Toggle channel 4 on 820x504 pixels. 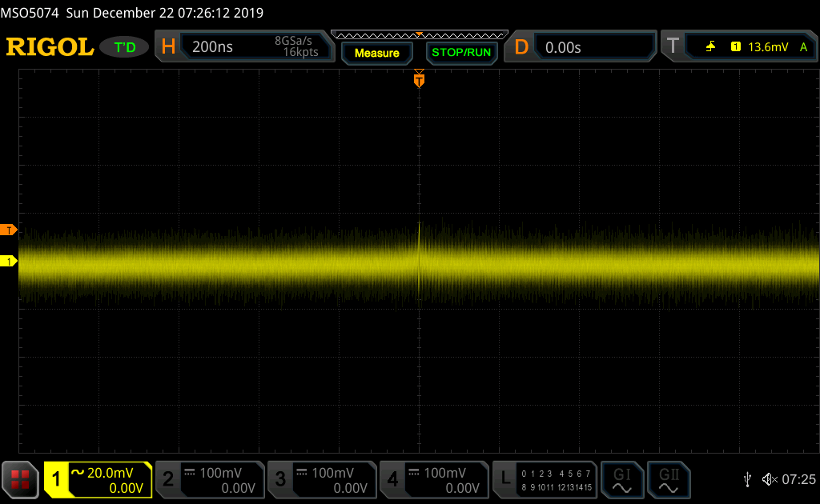pyautogui.click(x=392, y=479)
